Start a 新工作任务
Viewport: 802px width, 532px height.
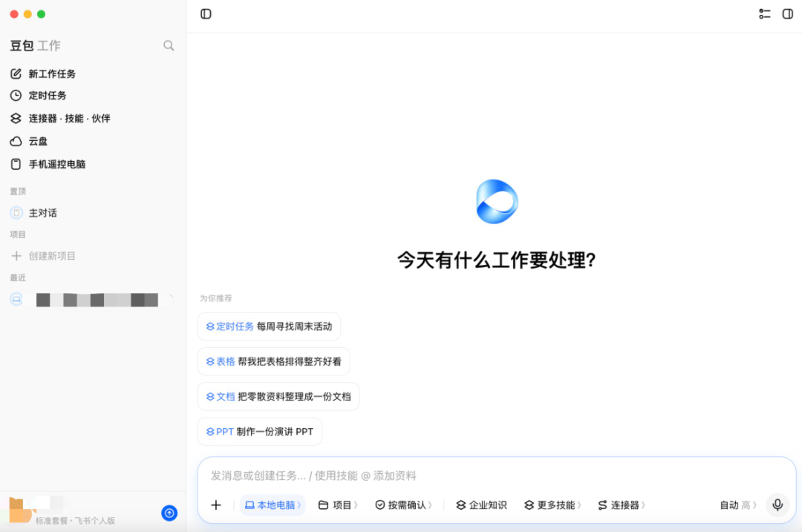pos(43,73)
